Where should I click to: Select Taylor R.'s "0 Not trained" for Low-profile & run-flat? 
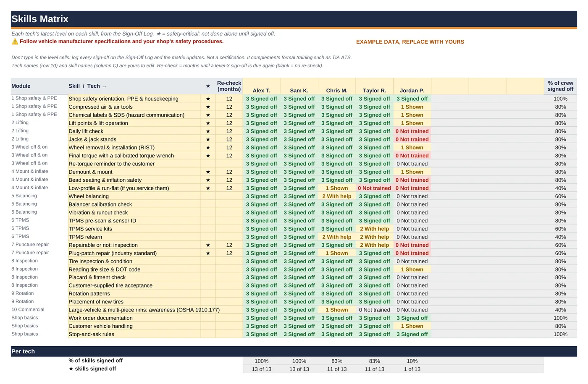point(375,188)
